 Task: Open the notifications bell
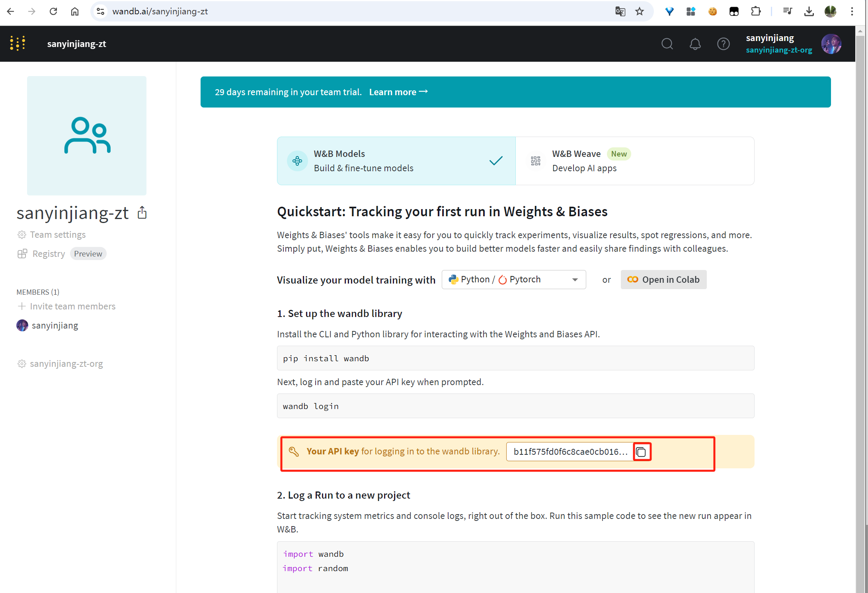coord(695,44)
